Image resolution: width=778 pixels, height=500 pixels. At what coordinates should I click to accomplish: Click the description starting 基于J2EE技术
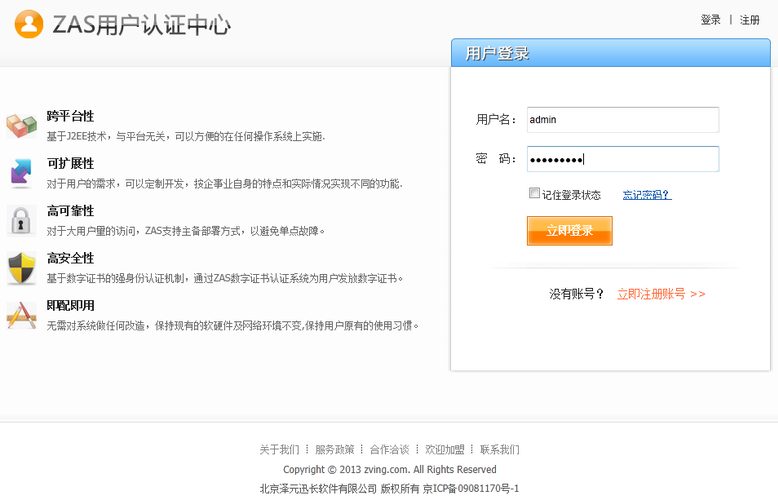pyautogui.click(x=186, y=136)
